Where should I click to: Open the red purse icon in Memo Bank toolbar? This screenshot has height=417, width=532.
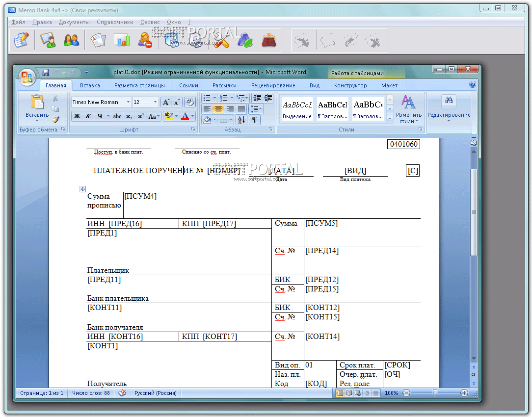(269, 40)
